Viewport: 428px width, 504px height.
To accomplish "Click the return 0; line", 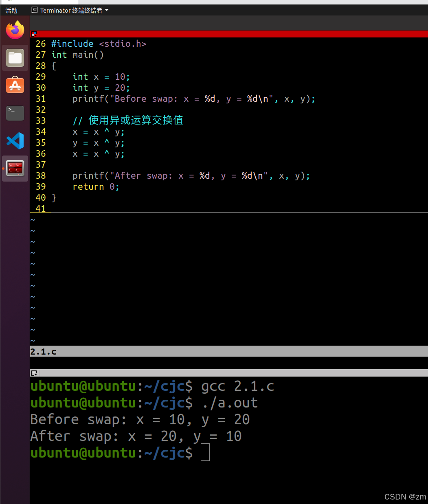I will [x=96, y=186].
